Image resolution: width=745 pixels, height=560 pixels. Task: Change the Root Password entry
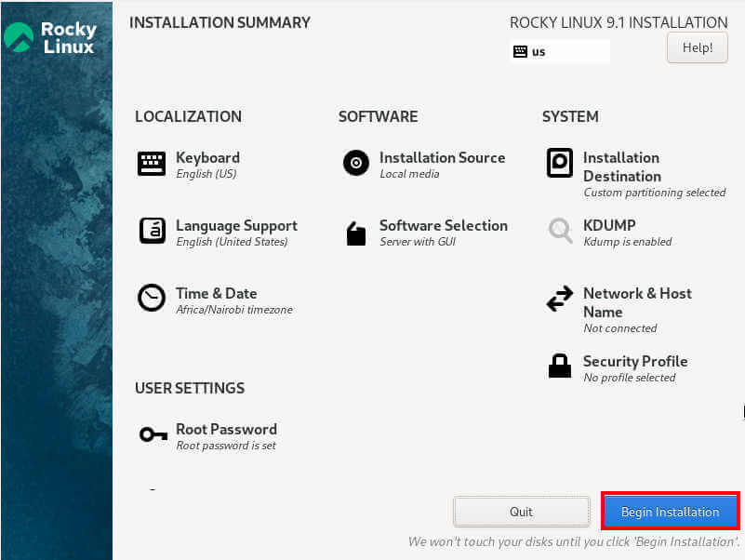tap(226, 429)
